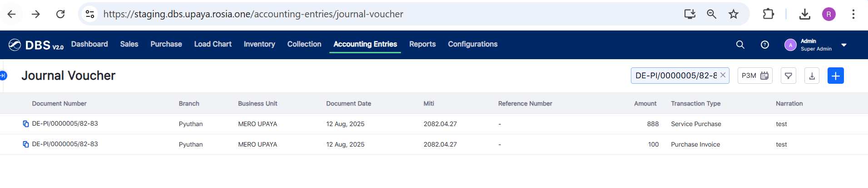Open the filter options icon
The height and width of the screenshot is (188, 868).
pos(789,76)
